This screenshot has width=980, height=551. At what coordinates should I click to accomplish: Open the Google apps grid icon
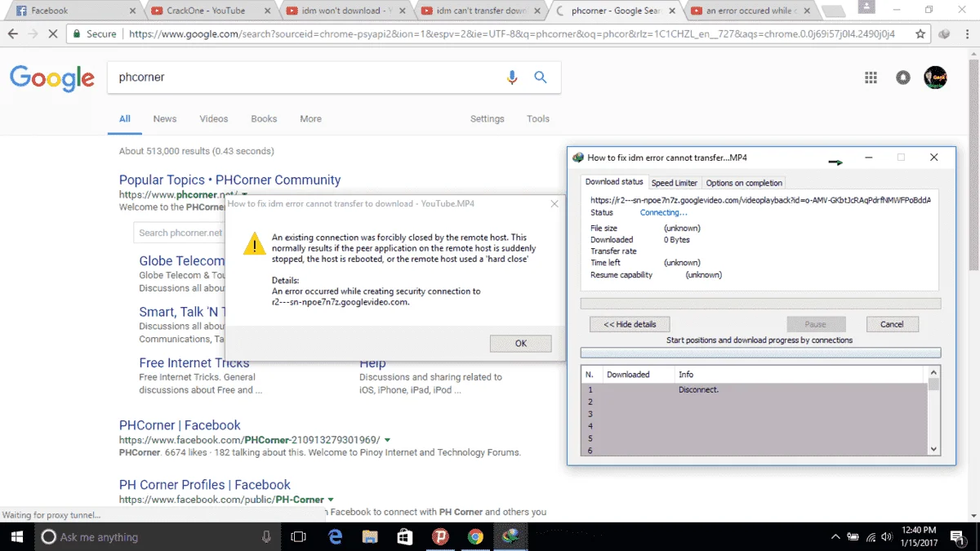click(871, 78)
